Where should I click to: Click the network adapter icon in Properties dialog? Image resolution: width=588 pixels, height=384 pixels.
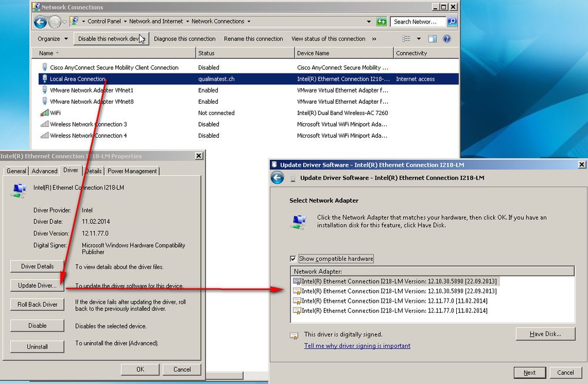coord(19,190)
